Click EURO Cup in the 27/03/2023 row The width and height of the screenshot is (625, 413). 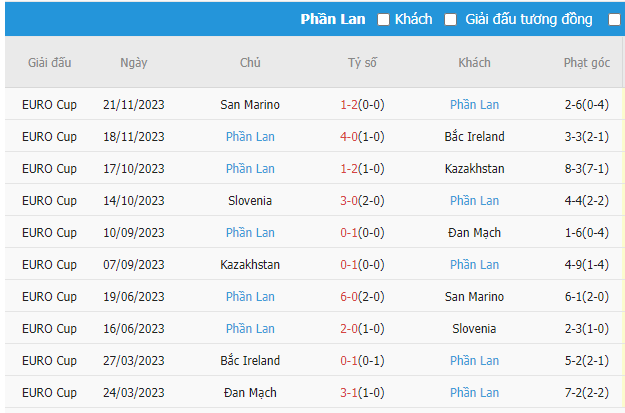pos(49,361)
